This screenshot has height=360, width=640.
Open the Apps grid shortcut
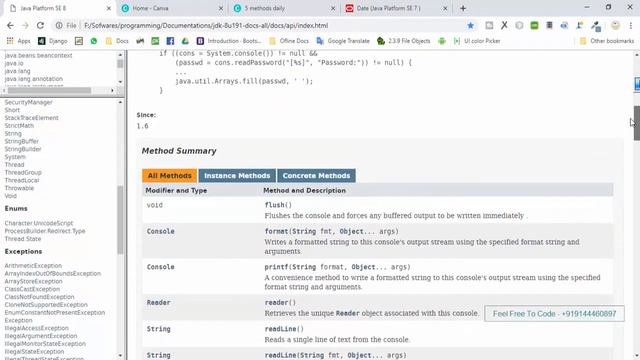pos(18,41)
